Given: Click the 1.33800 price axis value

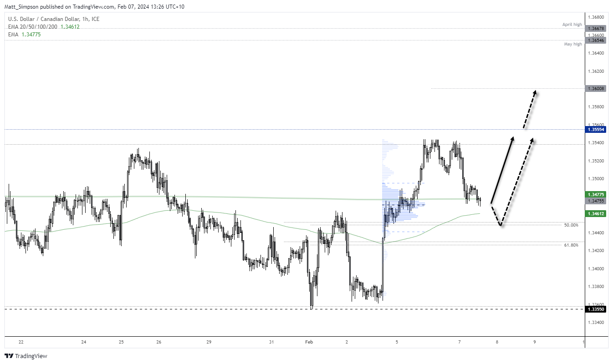Looking at the screenshot, I should [x=596, y=287].
